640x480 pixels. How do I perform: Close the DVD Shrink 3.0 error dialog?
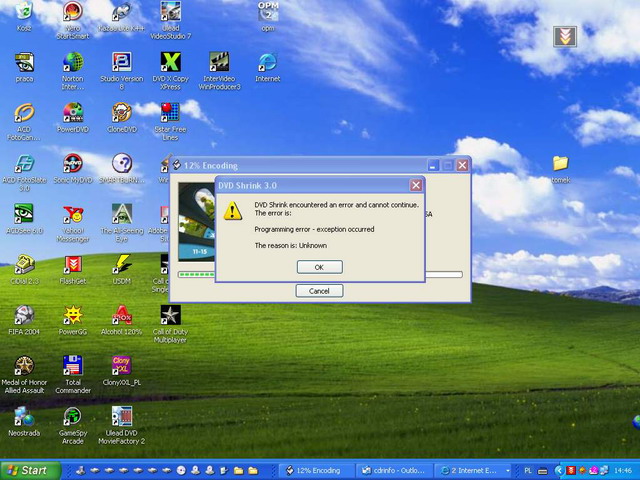pos(416,185)
